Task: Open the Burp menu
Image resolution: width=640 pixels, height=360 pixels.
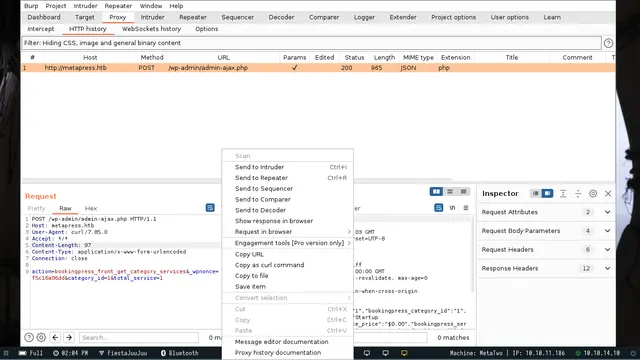Action: pyautogui.click(x=31, y=6)
